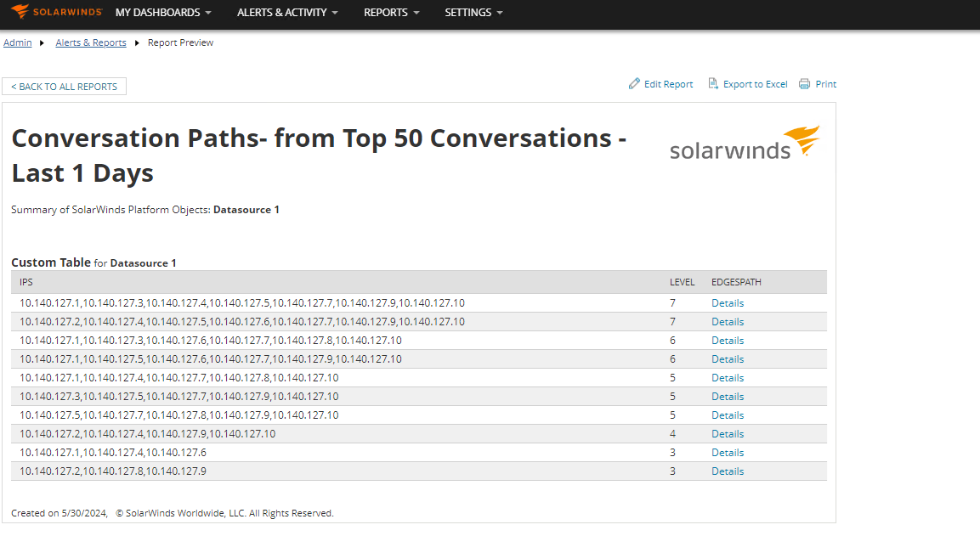The image size is (980, 536).
Task: Click Export to Excel link
Action: pyautogui.click(x=755, y=84)
